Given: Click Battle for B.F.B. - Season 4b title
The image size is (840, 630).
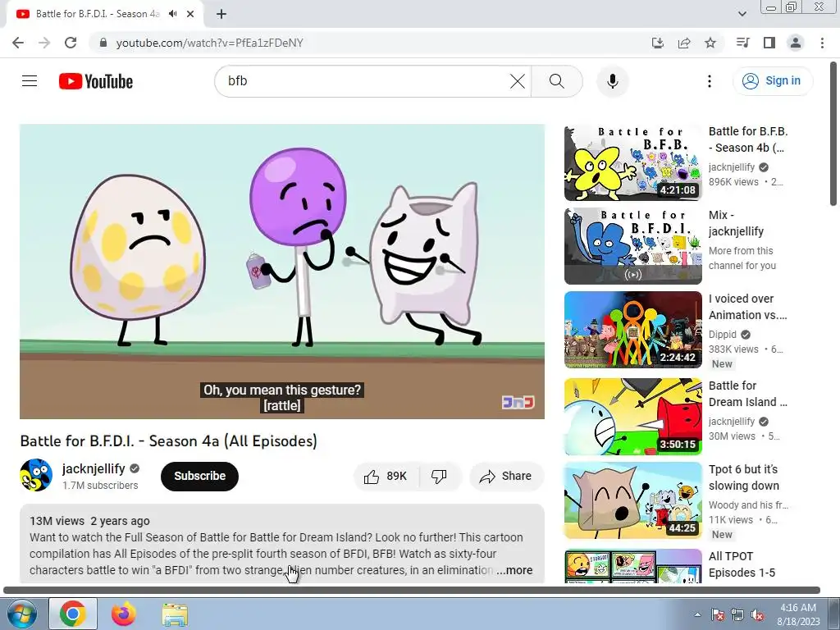Looking at the screenshot, I should point(748,139).
